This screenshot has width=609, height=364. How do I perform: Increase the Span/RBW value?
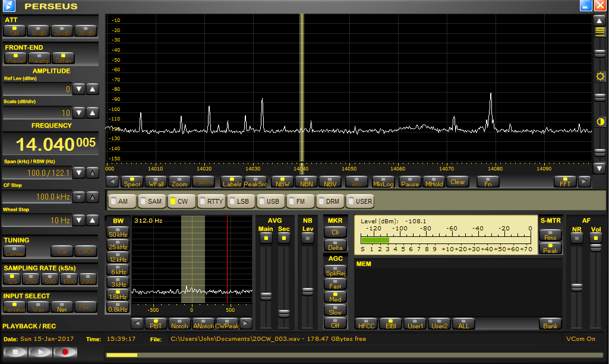pyautogui.click(x=93, y=173)
